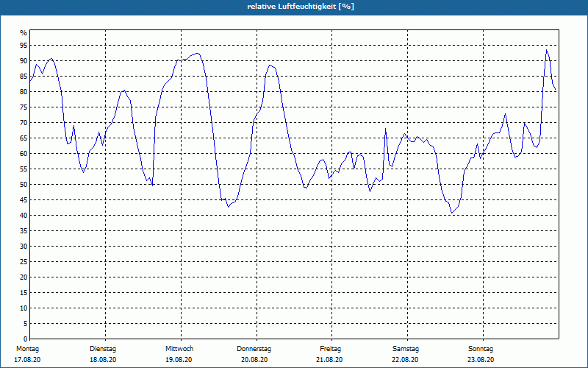Click the date label 20.08.20
Image resolution: width=588 pixels, height=368 pixels.
click(x=254, y=360)
